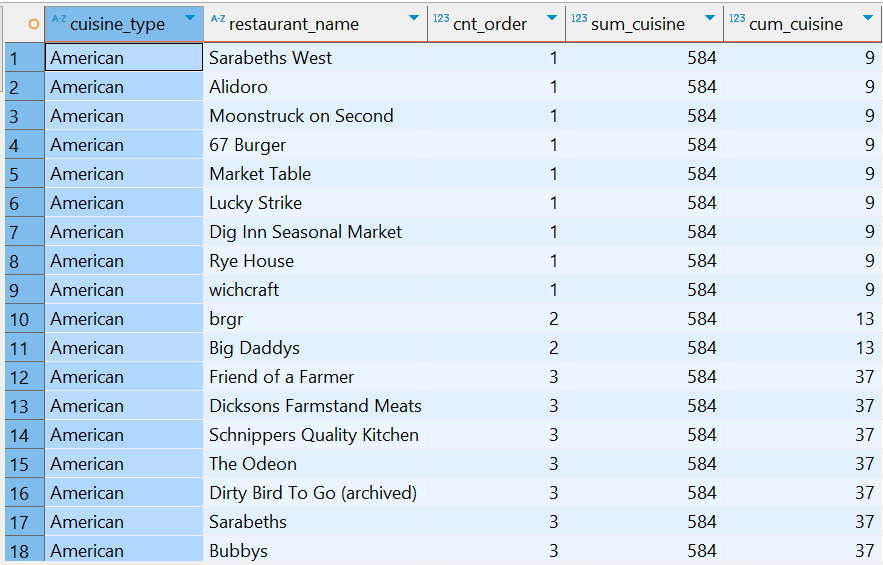Click cum_cuisine 13 in brgr row
Screen dimensions: 883x565
802,319
